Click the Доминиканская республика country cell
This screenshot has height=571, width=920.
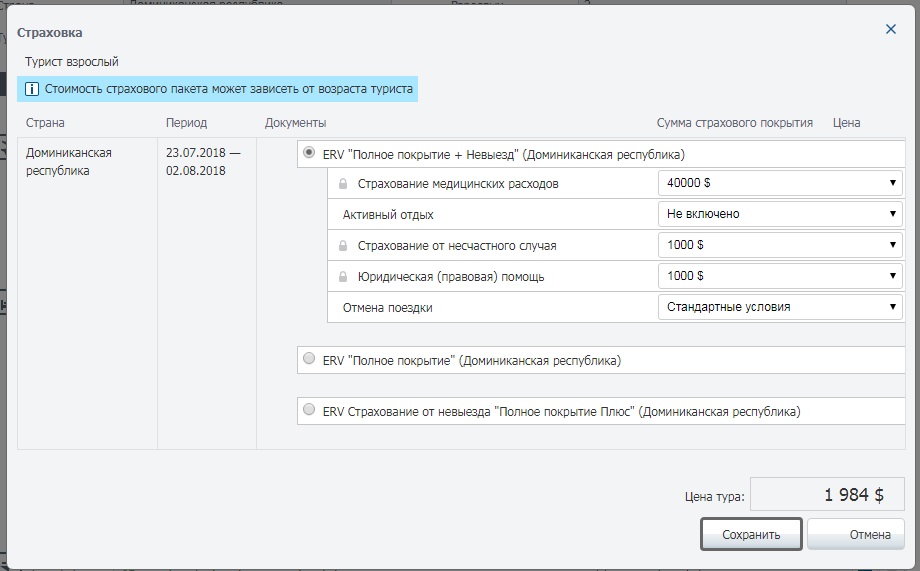(68, 162)
